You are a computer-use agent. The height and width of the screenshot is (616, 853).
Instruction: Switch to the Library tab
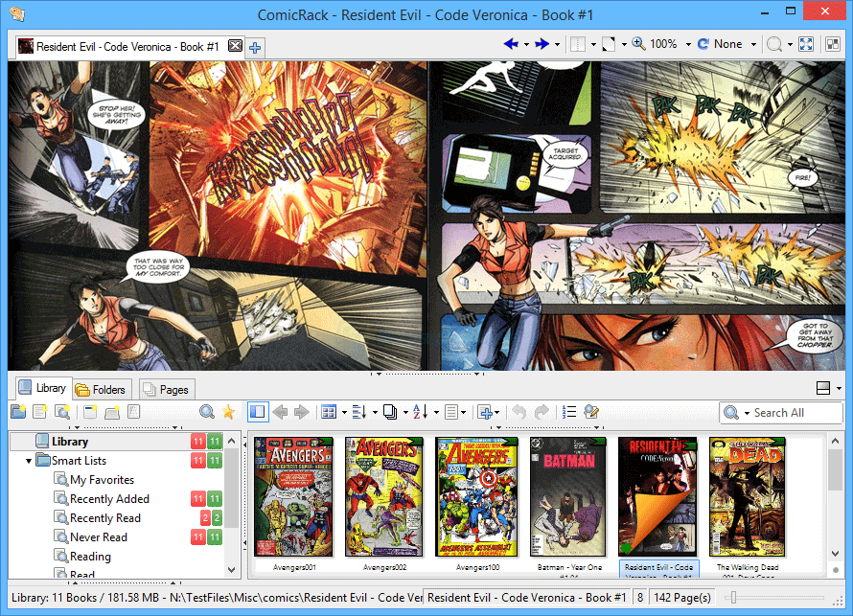[43, 388]
